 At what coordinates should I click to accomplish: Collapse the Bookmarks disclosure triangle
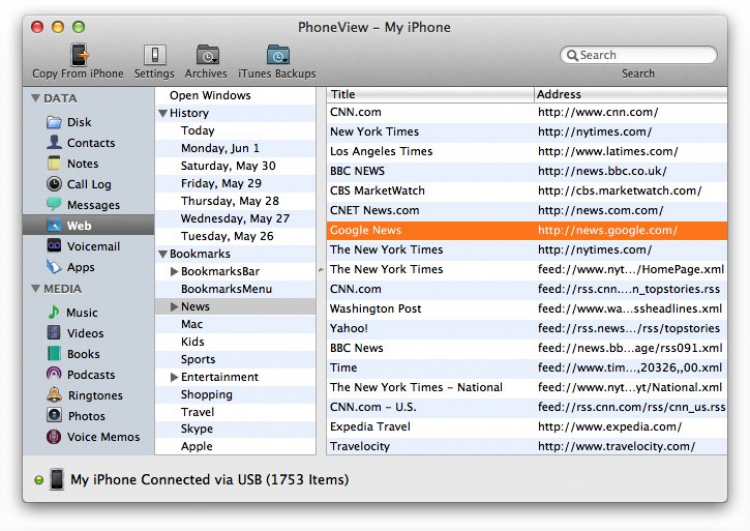click(x=163, y=254)
